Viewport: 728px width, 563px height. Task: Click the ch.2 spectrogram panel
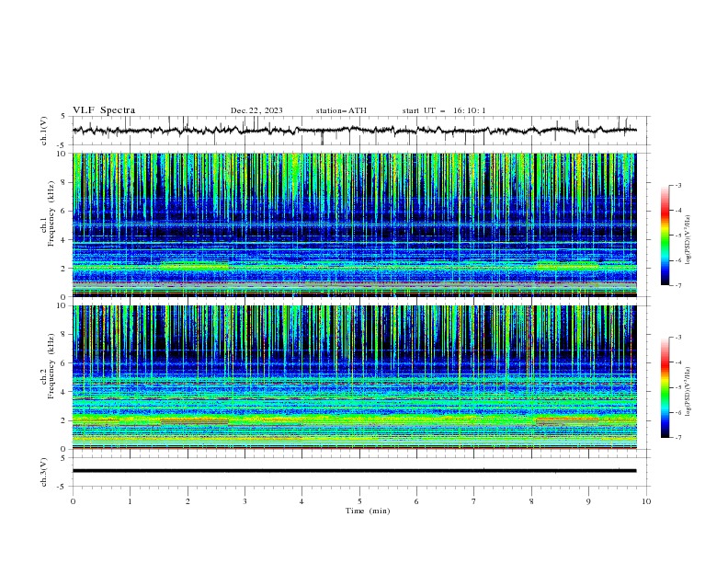point(355,377)
